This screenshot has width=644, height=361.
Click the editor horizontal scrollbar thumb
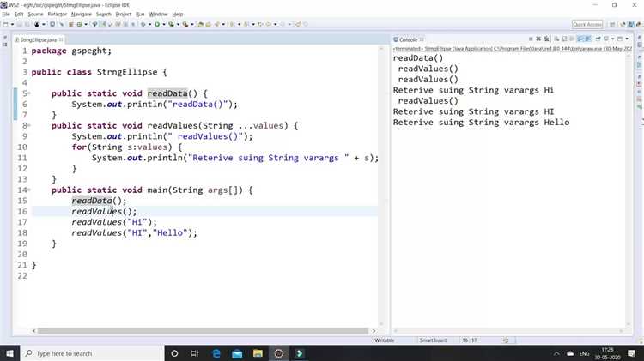tap(203, 331)
